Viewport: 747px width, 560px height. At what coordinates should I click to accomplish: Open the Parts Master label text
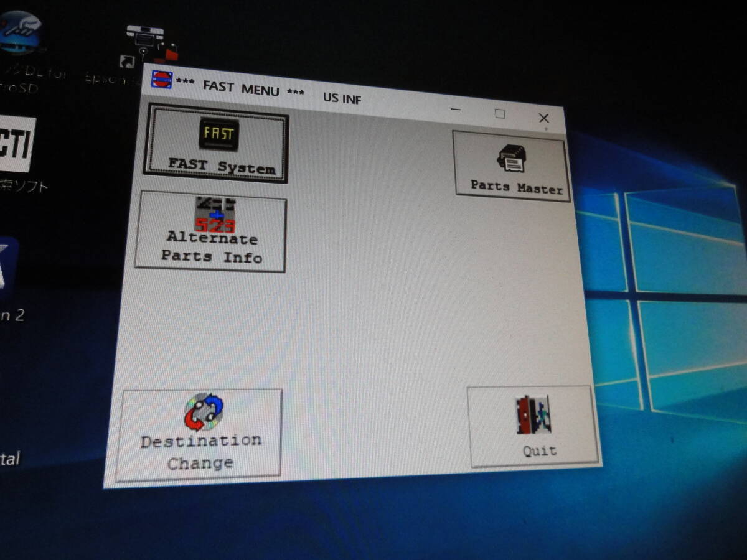[516, 186]
